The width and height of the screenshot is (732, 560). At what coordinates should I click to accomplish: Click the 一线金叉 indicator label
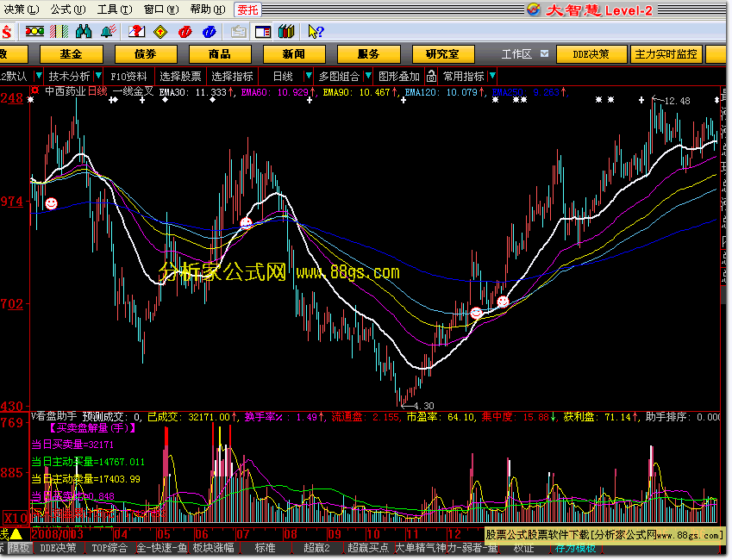(x=133, y=91)
